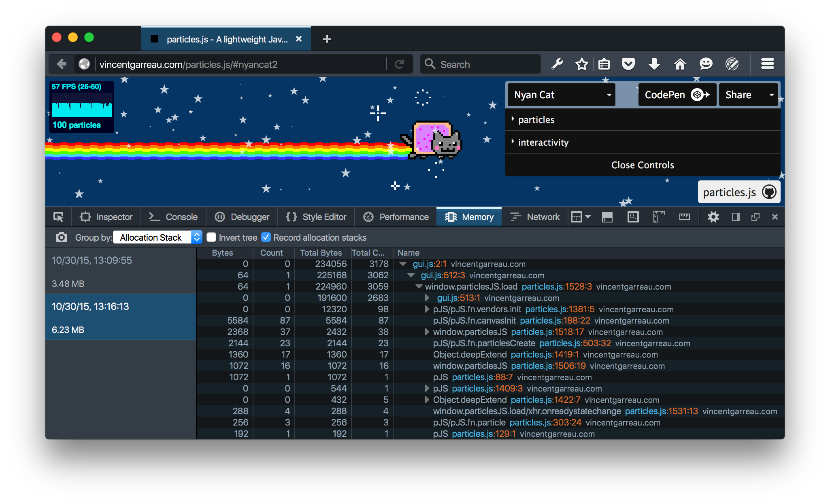Switch to the Console tab
The height and width of the screenshot is (504, 830).
point(173,217)
